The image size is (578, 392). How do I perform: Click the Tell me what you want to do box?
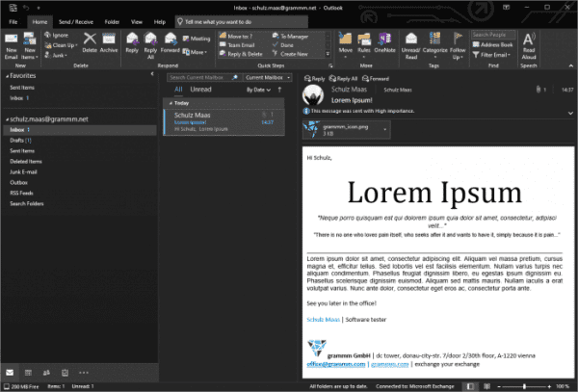[242, 22]
